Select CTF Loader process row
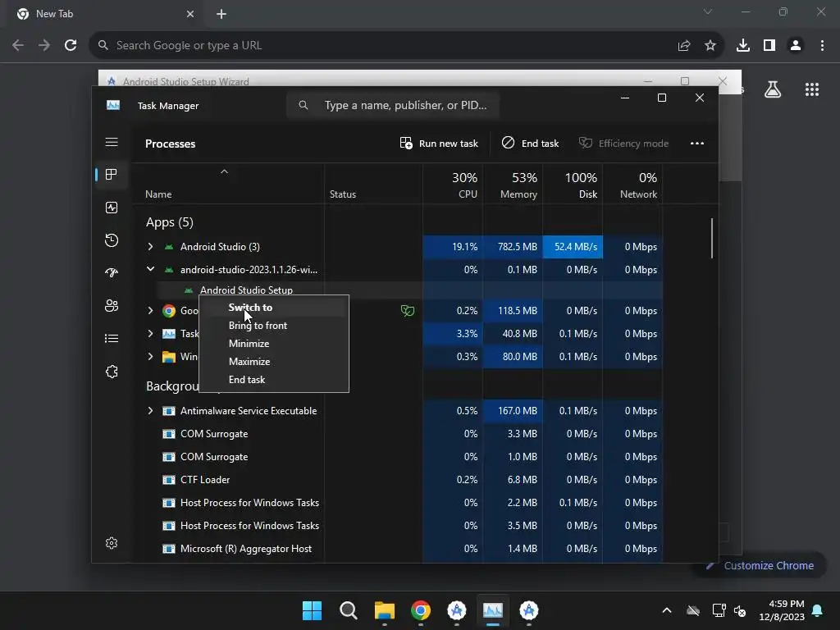 [396, 480]
